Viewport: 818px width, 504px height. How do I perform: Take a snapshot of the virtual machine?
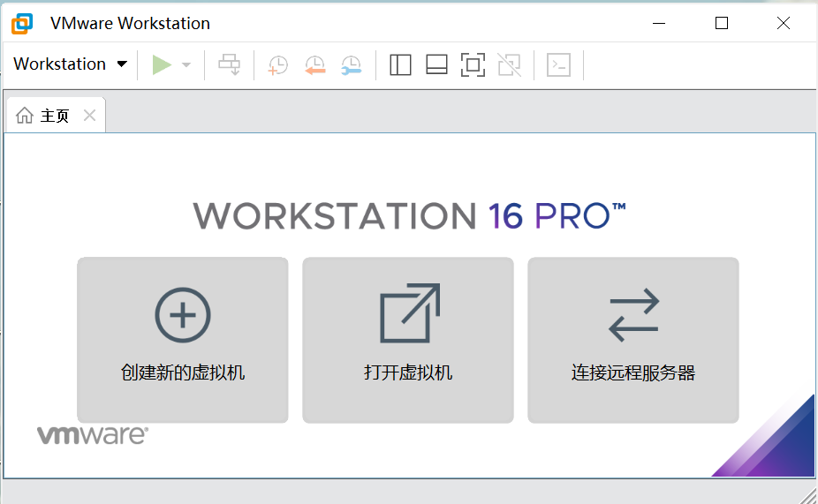(x=278, y=65)
